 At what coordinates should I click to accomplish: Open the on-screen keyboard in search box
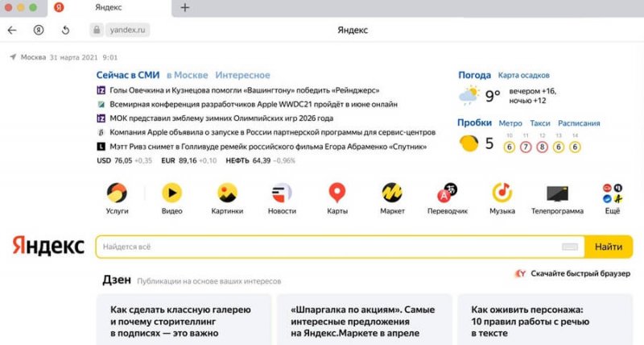(x=570, y=247)
